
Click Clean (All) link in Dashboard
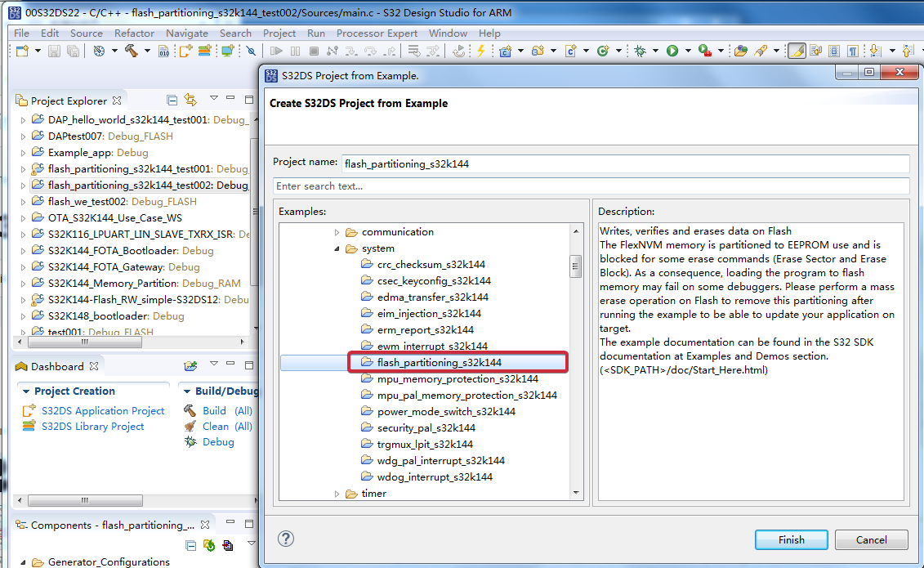point(227,426)
